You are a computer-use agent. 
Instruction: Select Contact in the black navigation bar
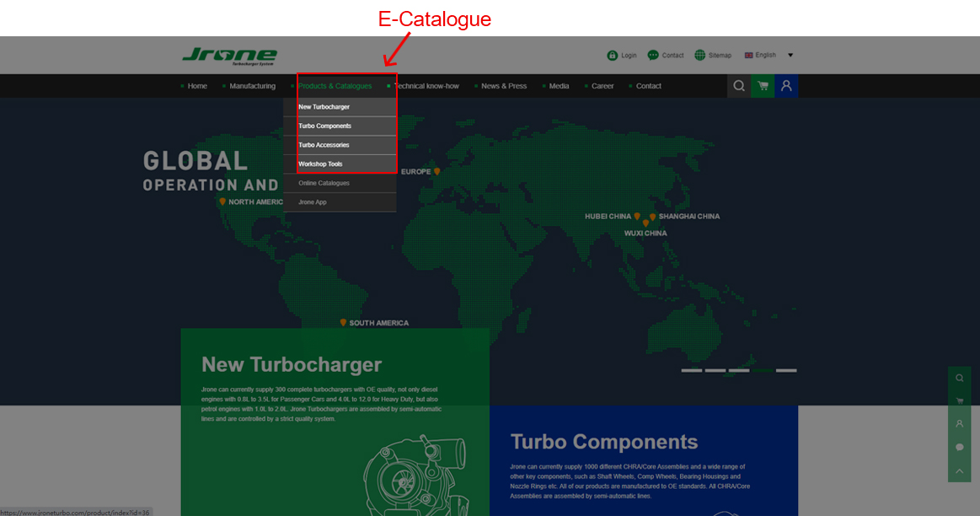pyautogui.click(x=648, y=86)
